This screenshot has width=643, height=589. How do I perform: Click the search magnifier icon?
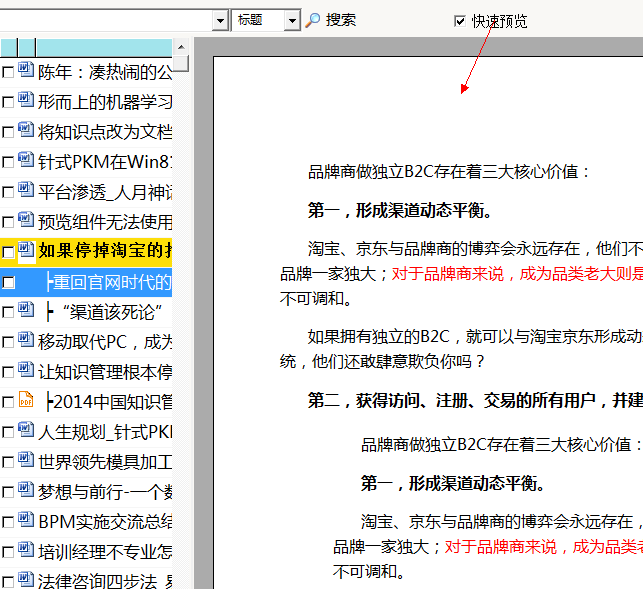click(x=313, y=20)
